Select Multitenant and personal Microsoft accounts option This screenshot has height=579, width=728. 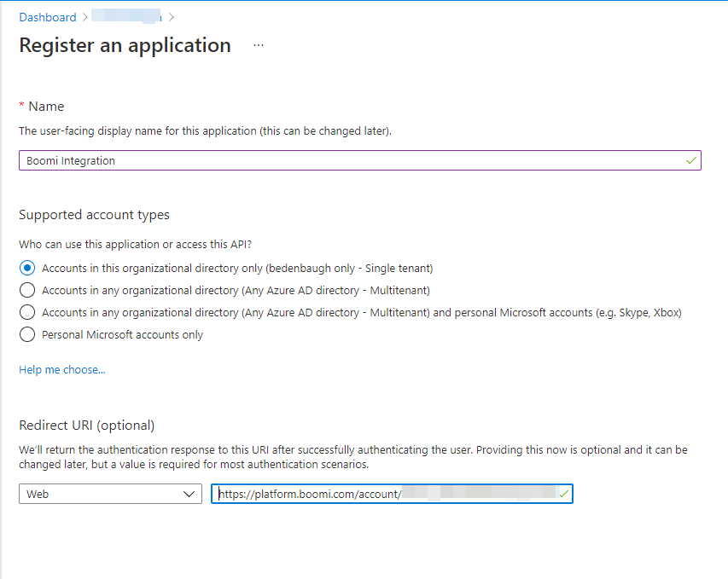[27, 312]
